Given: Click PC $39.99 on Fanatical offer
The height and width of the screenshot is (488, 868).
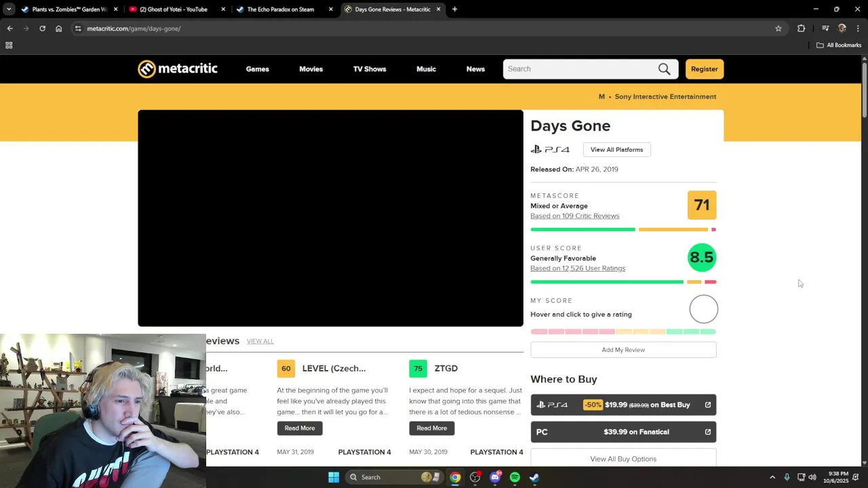Looking at the screenshot, I should point(623,432).
